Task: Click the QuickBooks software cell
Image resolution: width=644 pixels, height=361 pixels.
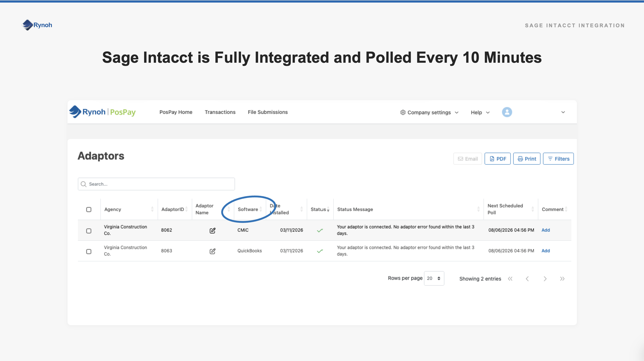Action: [x=250, y=251]
